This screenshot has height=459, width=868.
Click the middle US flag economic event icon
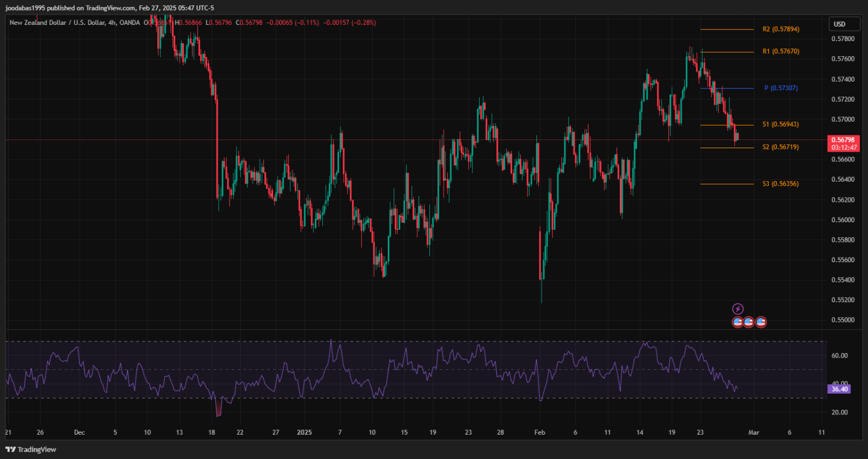[749, 322]
